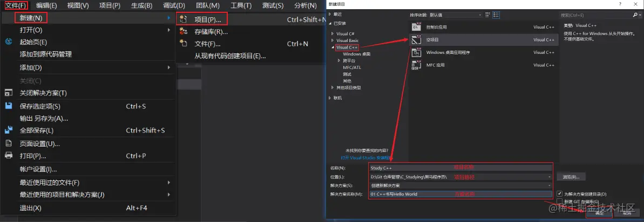Open the 工具(T) menu
The width and height of the screenshot is (644, 222).
(x=241, y=5)
